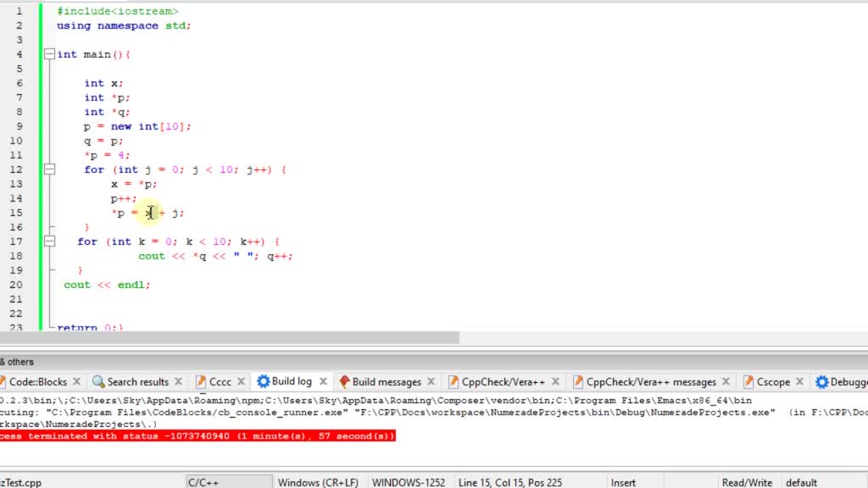Collapse the second for loop fold
Image resolution: width=868 pixels, height=488 pixels.
click(48, 241)
